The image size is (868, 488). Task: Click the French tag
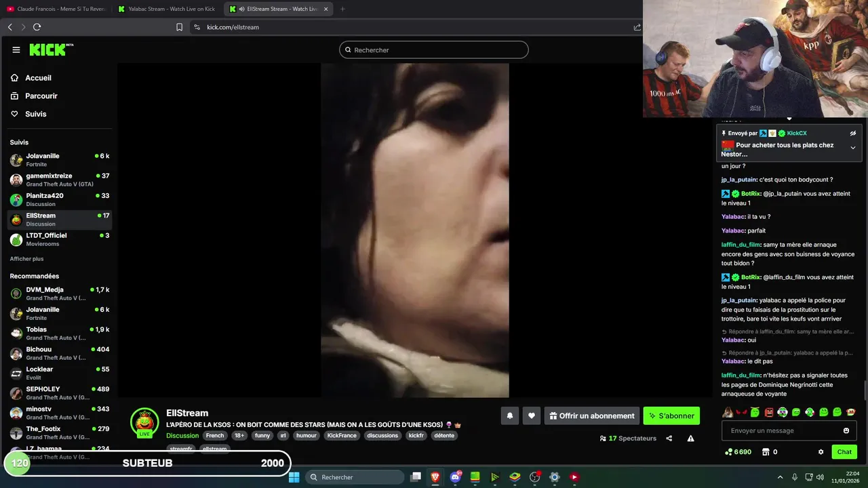[215, 435]
